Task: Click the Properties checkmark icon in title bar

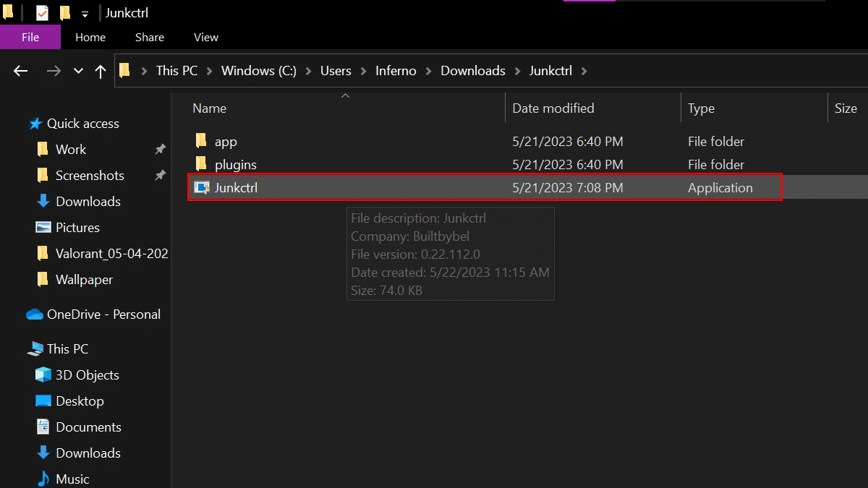Action: pos(42,13)
